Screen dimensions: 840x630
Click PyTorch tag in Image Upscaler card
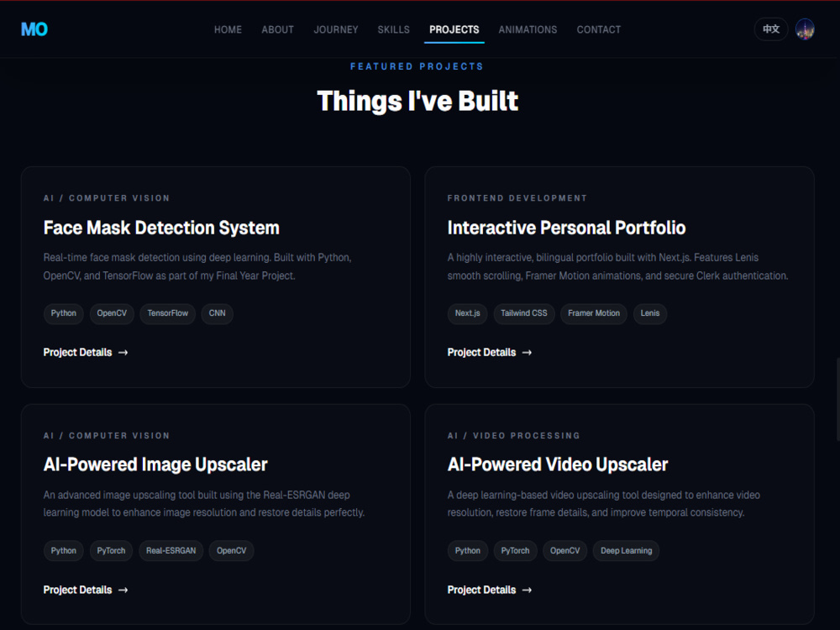[111, 551]
